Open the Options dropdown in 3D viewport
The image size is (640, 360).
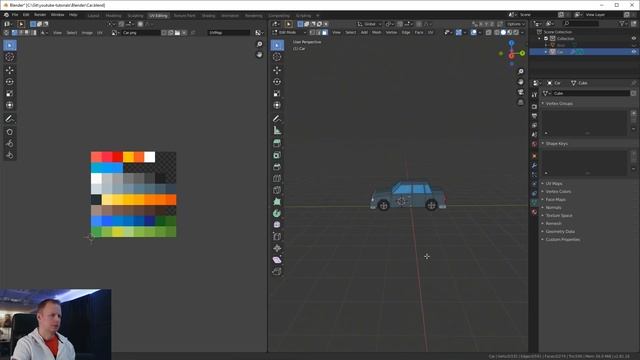click(x=516, y=24)
